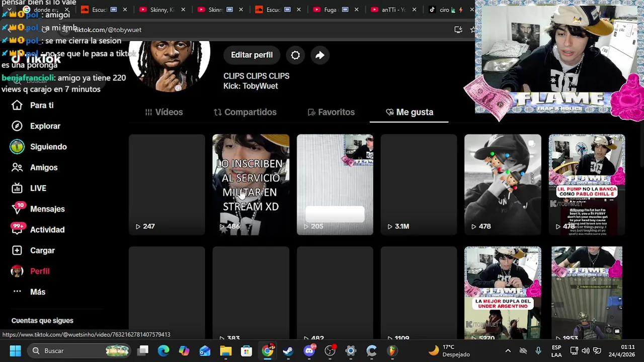Image resolution: width=644 pixels, height=362 pixels.
Task: Open the 17°C Despejado weather widget
Action: pyautogui.click(x=450, y=350)
